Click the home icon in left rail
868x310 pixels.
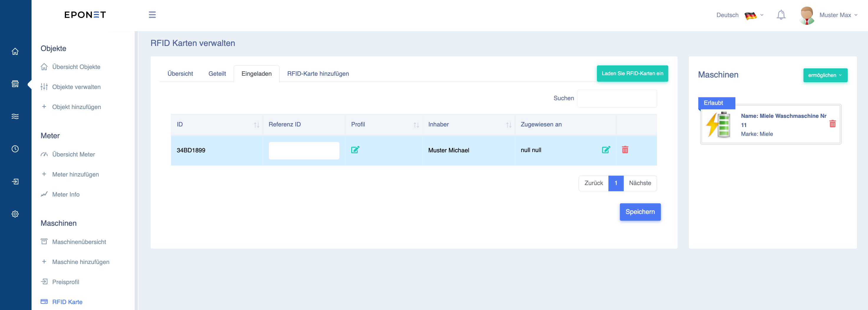pyautogui.click(x=15, y=52)
